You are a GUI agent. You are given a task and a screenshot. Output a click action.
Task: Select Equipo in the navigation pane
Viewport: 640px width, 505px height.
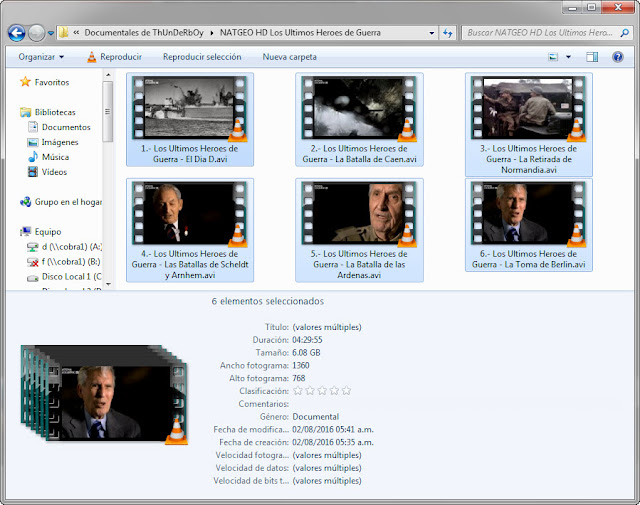click(x=48, y=232)
